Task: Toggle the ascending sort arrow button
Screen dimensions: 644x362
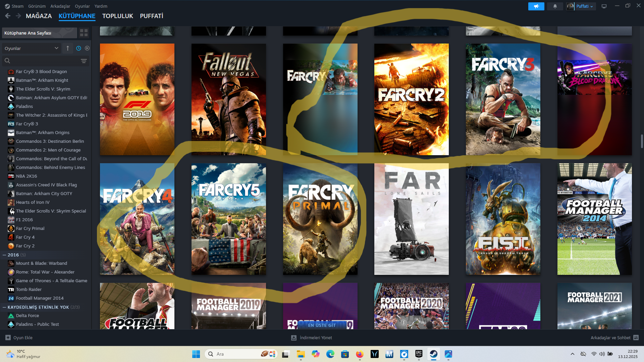Action: tap(68, 48)
